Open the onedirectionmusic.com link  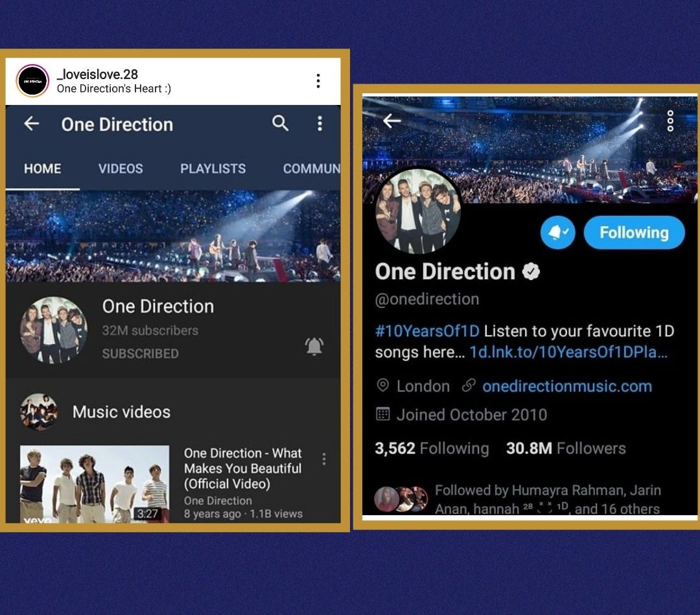click(567, 386)
